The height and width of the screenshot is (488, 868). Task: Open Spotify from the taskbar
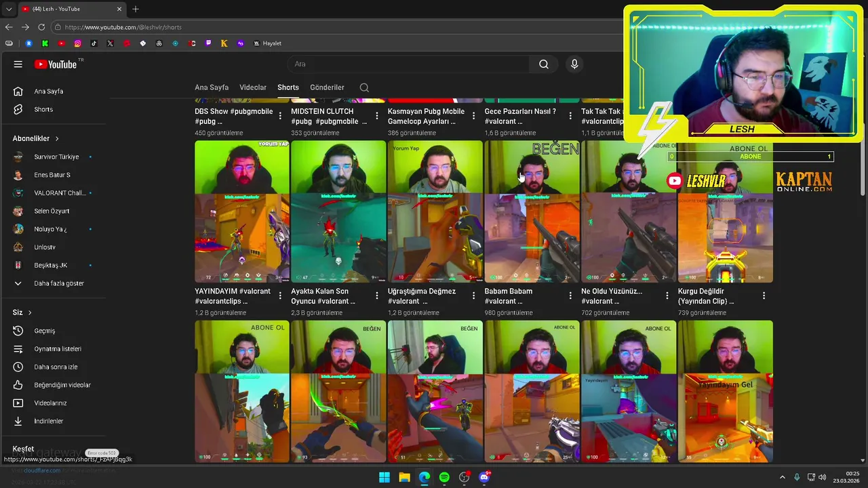point(444,477)
